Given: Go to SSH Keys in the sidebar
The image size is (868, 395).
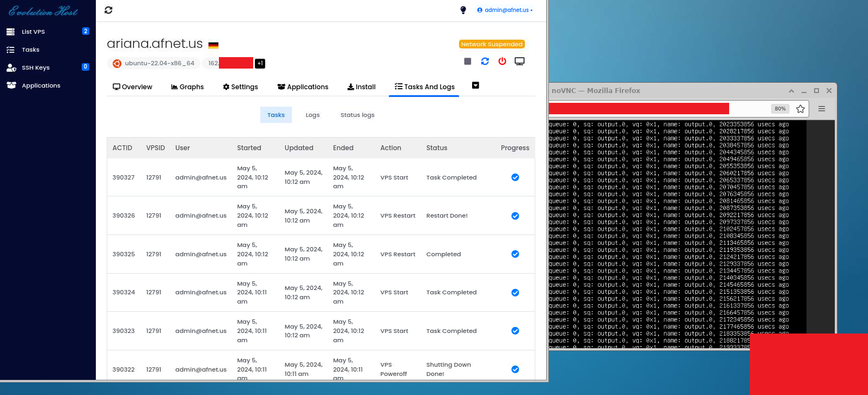Looking at the screenshot, I should click(35, 67).
